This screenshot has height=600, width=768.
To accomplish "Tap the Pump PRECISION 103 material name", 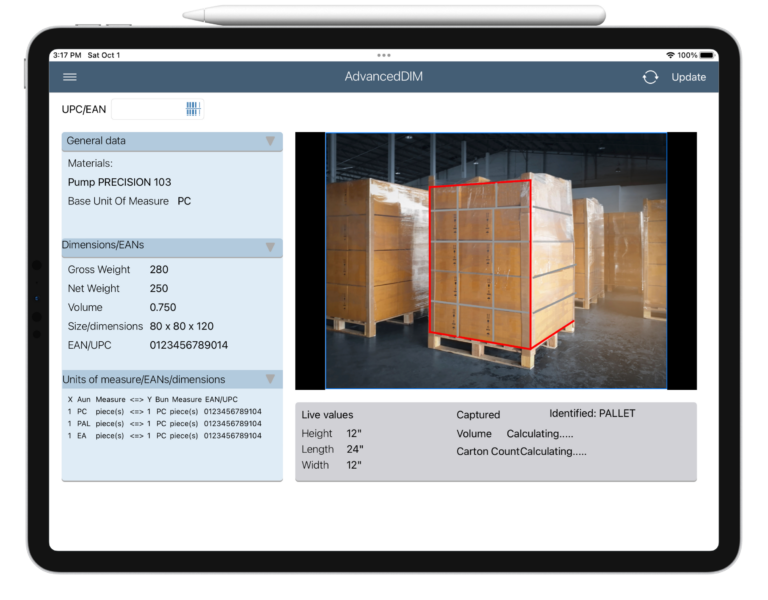I will point(119,182).
